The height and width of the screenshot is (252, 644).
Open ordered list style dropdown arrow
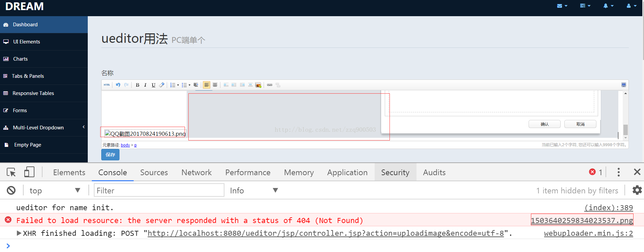click(x=178, y=85)
